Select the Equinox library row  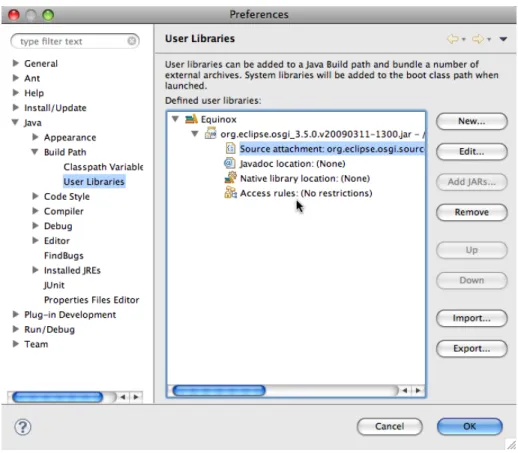pyautogui.click(x=218, y=119)
